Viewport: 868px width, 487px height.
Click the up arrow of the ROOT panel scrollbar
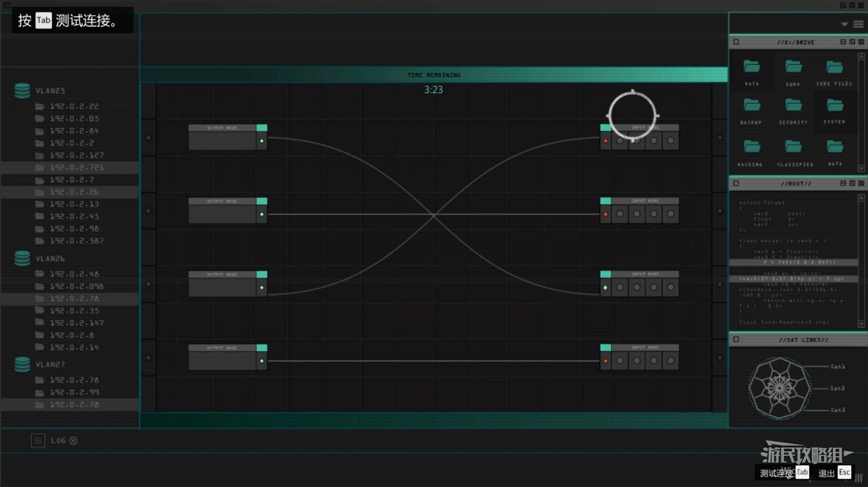pos(861,197)
